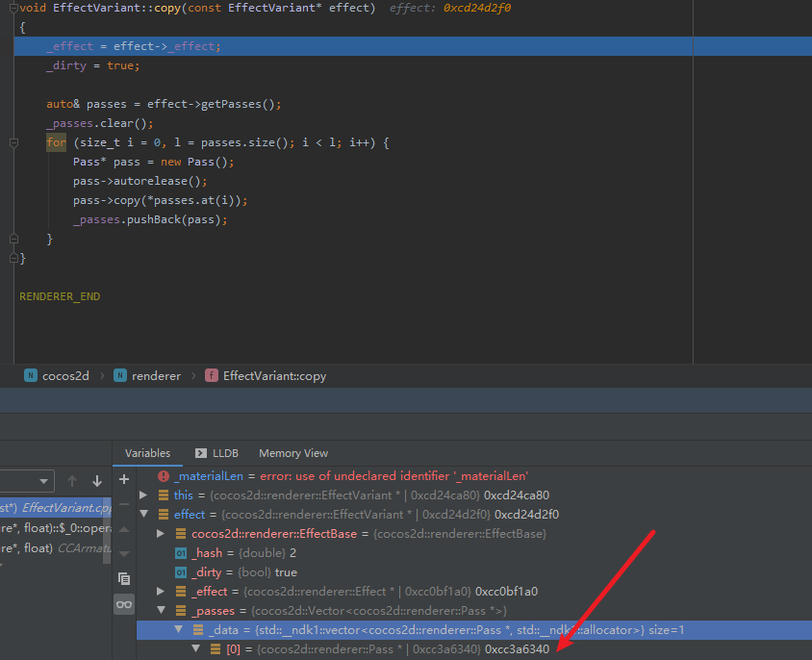
Task: Click the pass->autorelease() code line
Action: tap(140, 181)
